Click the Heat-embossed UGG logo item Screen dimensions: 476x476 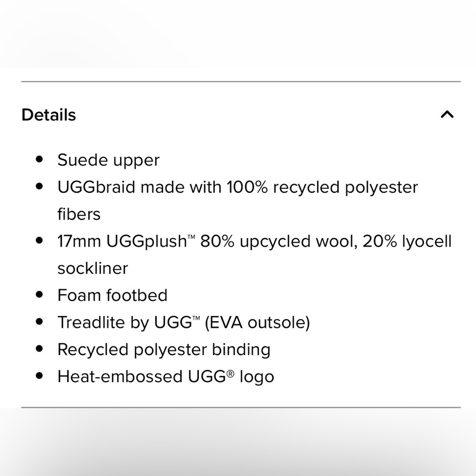166,377
